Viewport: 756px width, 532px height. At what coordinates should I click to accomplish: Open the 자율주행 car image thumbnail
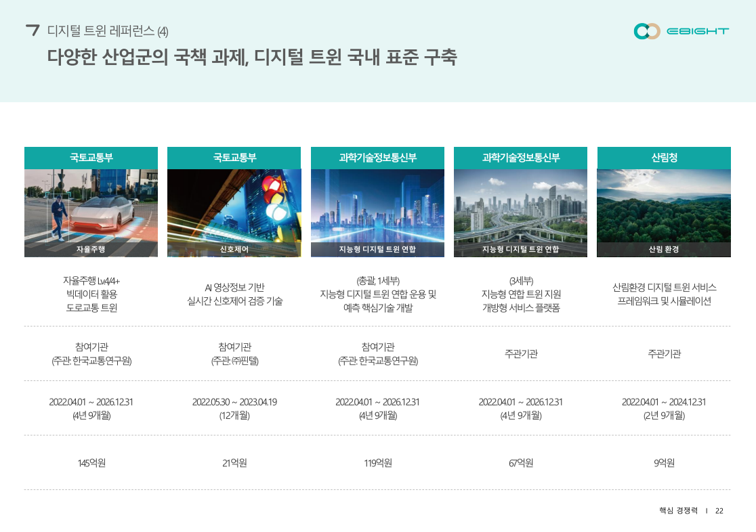91,213
